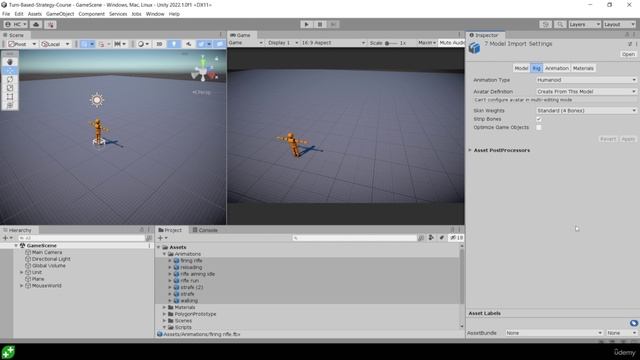The height and width of the screenshot is (360, 640).
Task: Open Inspector help icon for import settings
Action: click(x=630, y=44)
